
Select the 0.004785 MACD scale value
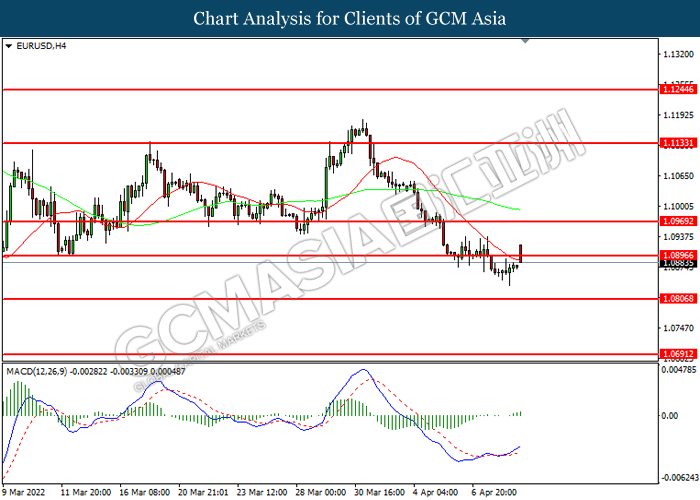(x=679, y=370)
